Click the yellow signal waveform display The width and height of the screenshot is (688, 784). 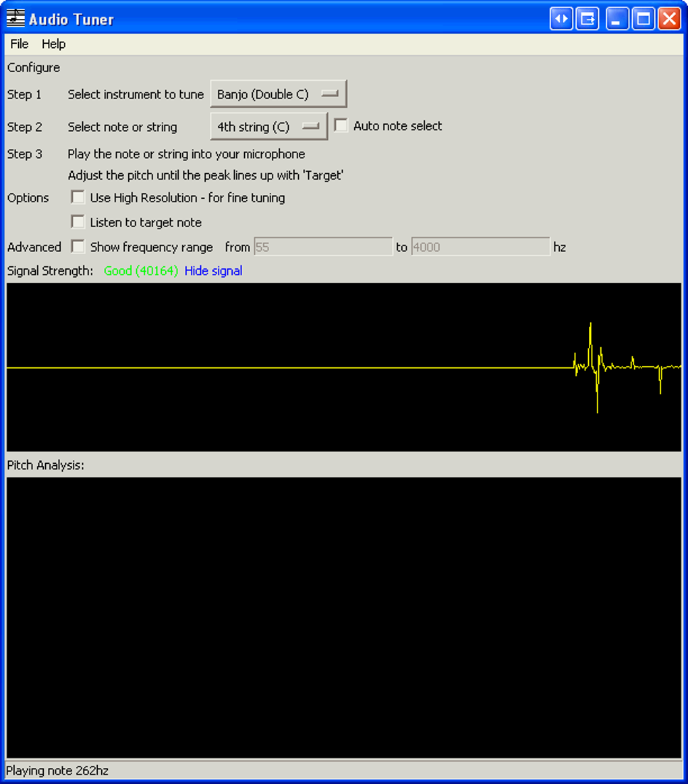[344, 367]
